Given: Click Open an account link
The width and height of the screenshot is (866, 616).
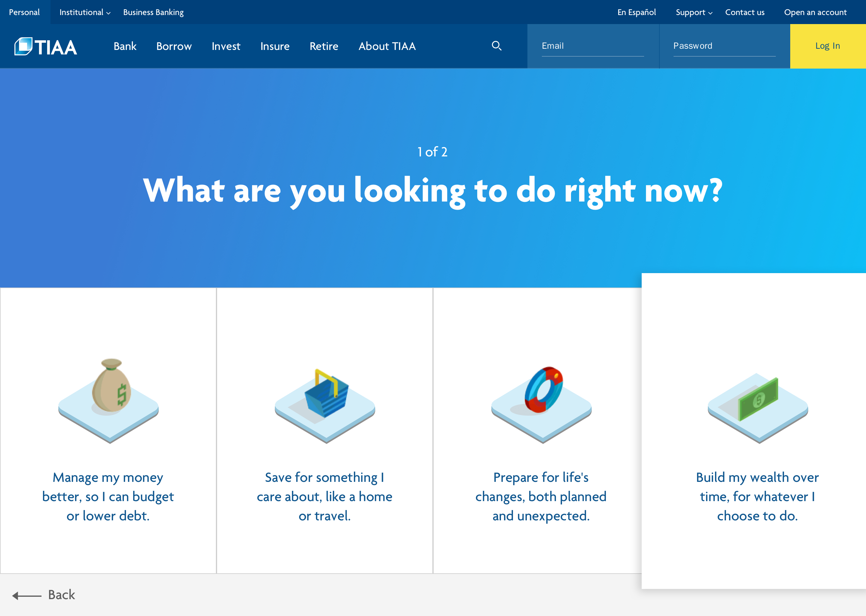Looking at the screenshot, I should tap(815, 12).
